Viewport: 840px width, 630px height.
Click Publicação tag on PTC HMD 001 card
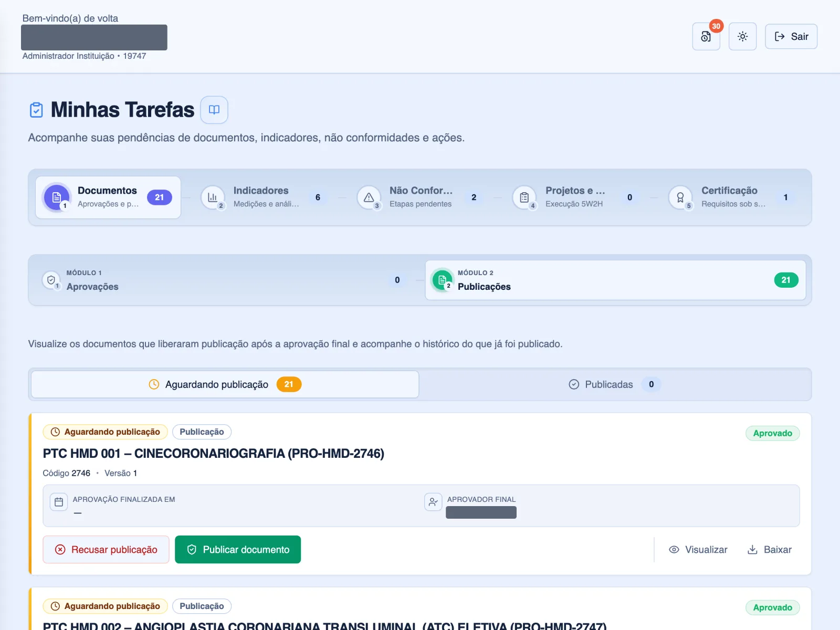click(x=202, y=432)
